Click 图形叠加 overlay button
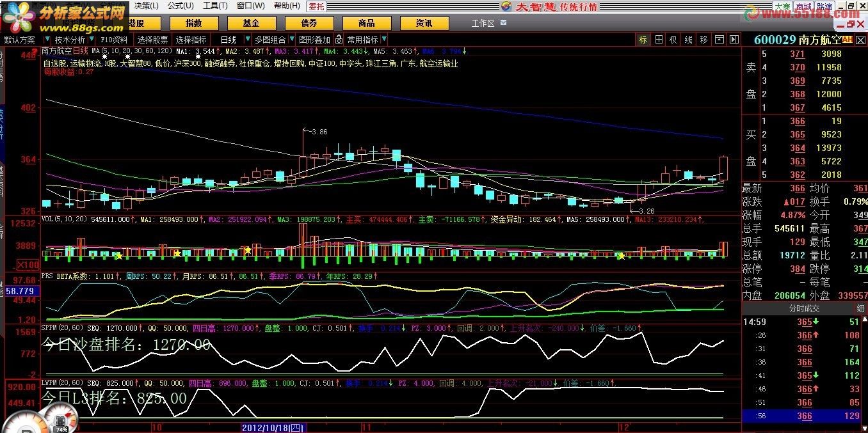868x433 pixels. (x=314, y=40)
